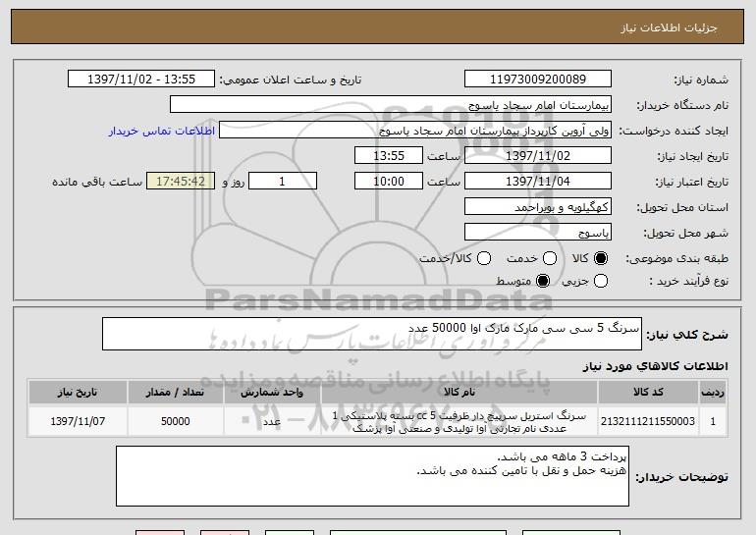
Task: Click the buyer notes text area
Action: (x=372, y=476)
